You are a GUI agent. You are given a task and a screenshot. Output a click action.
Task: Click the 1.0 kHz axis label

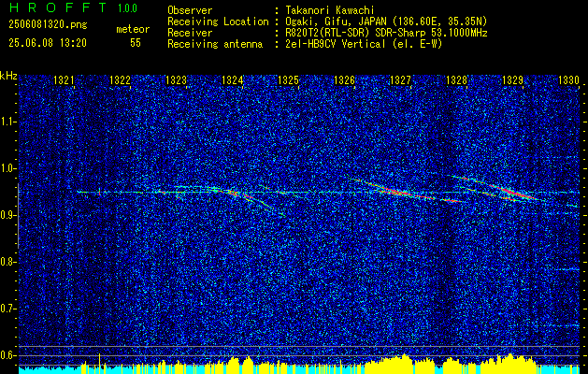click(7, 168)
